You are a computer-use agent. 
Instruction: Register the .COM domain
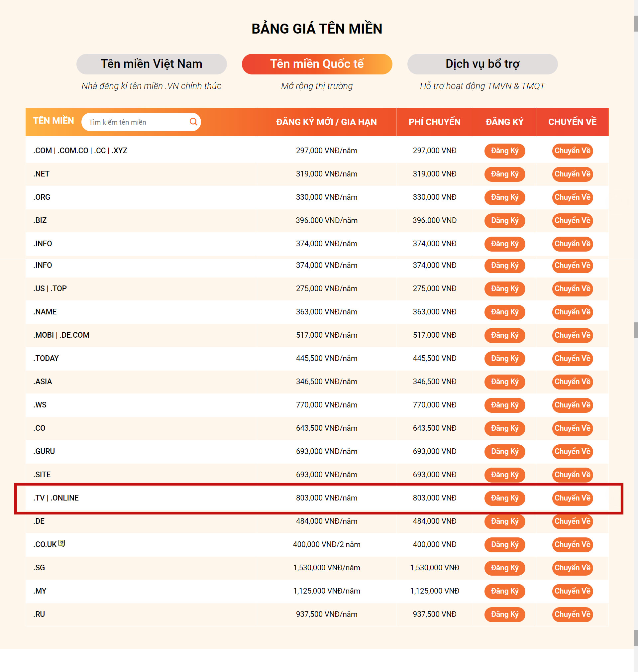(504, 151)
